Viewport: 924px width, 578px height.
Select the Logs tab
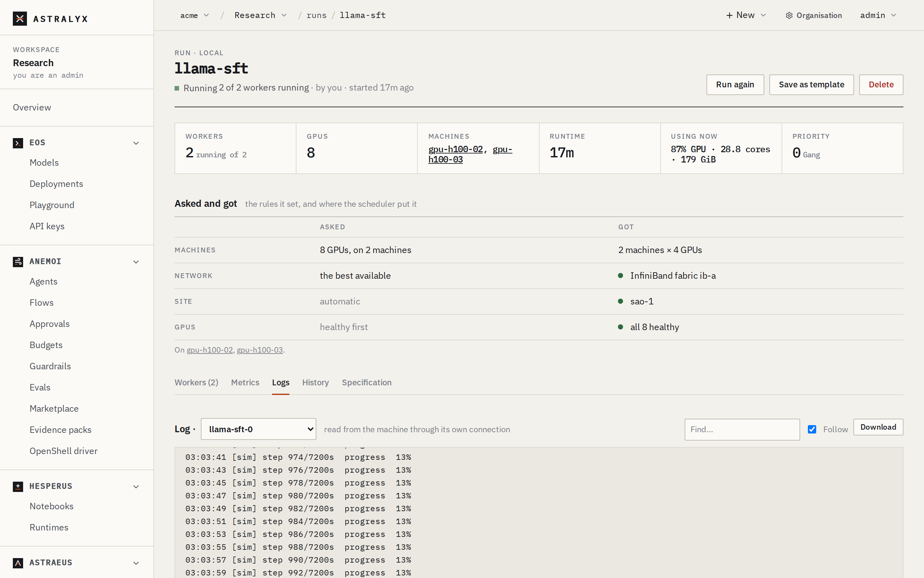pos(281,382)
